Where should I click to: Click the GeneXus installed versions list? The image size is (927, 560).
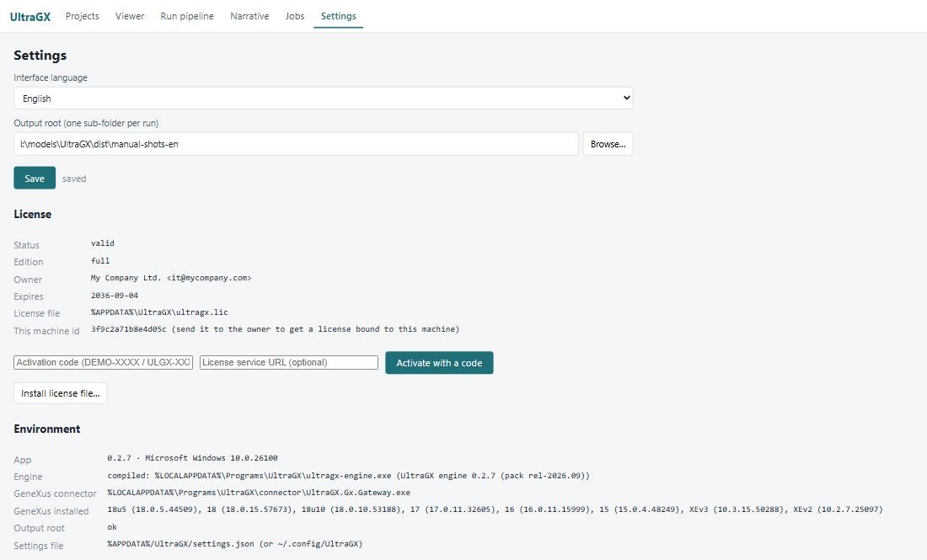pyautogui.click(x=495, y=509)
